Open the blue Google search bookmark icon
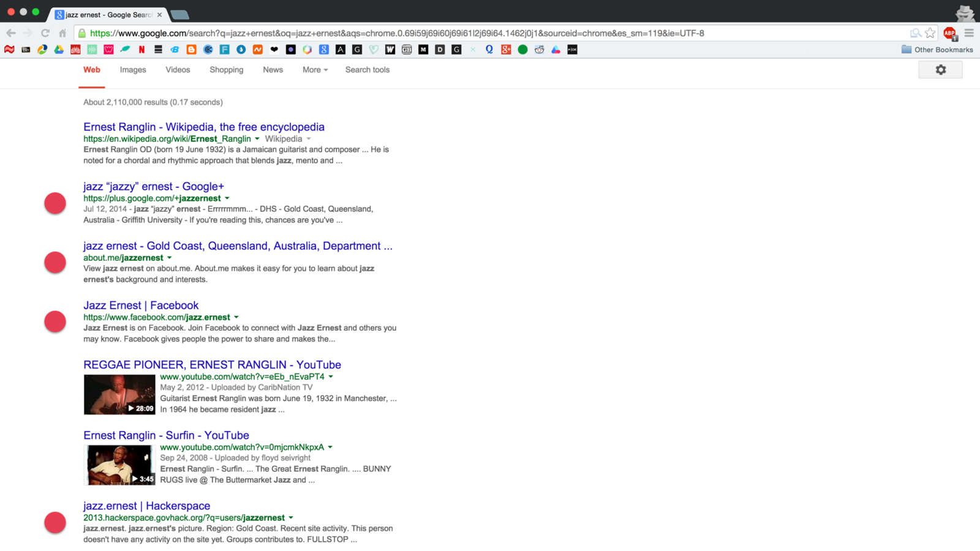Image resolution: width=980 pixels, height=551 pixels. point(324,50)
